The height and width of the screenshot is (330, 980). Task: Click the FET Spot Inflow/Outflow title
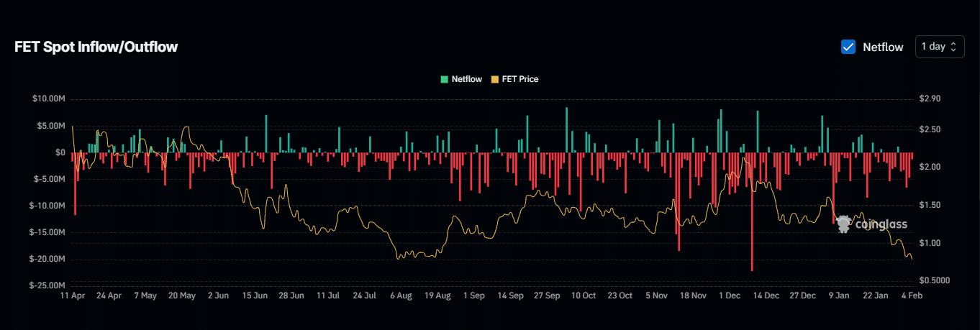tap(96, 47)
